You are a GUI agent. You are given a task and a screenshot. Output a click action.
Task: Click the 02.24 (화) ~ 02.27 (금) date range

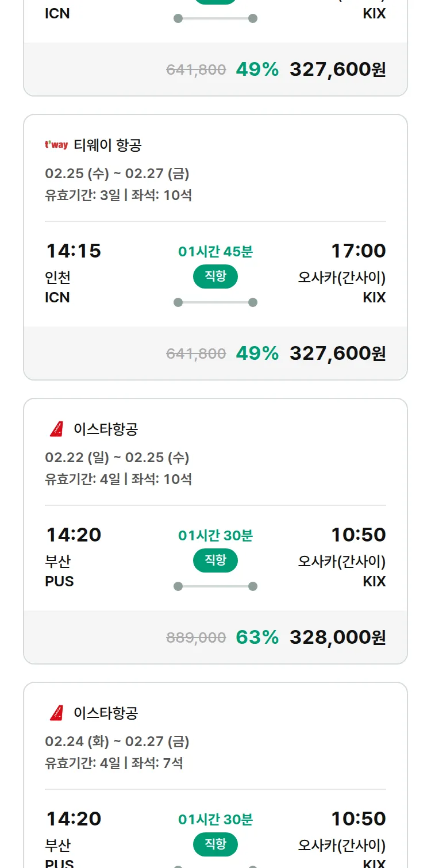(x=117, y=741)
